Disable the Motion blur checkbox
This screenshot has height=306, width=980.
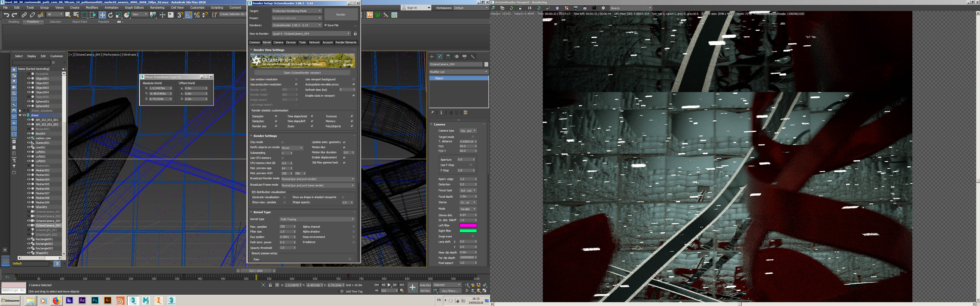344,147
